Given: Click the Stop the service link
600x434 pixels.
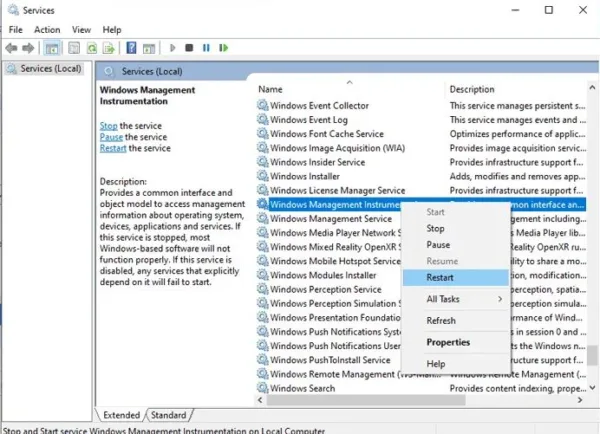Looking at the screenshot, I should (x=108, y=126).
